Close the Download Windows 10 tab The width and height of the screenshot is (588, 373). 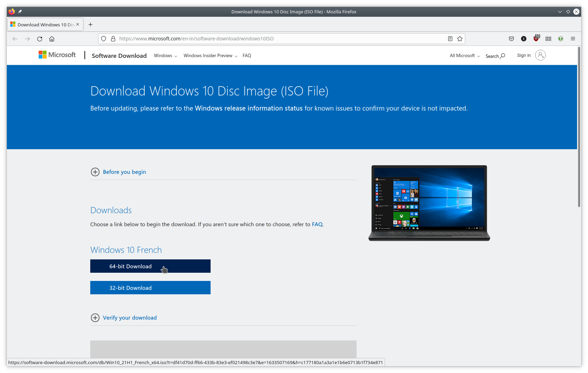78,24
